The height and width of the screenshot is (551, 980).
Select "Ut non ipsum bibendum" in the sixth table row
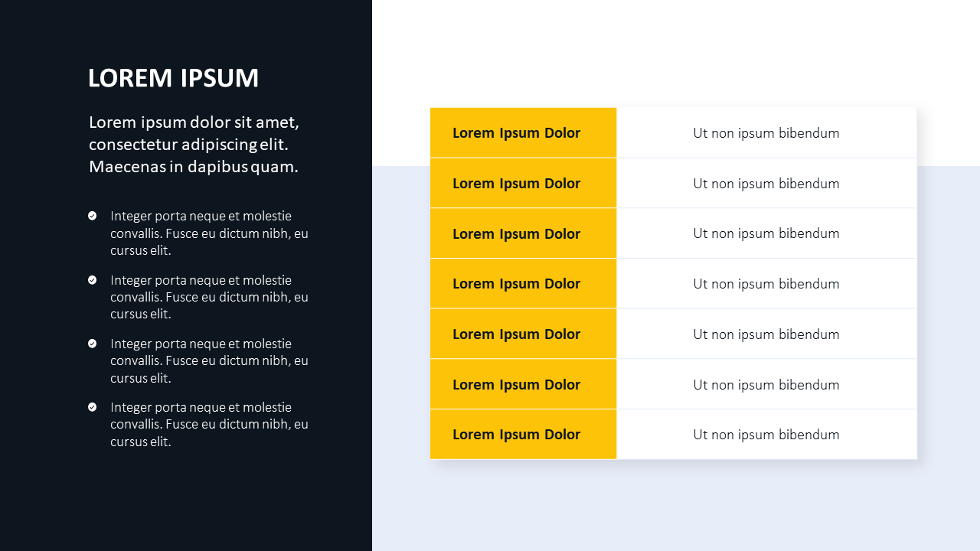pos(766,384)
